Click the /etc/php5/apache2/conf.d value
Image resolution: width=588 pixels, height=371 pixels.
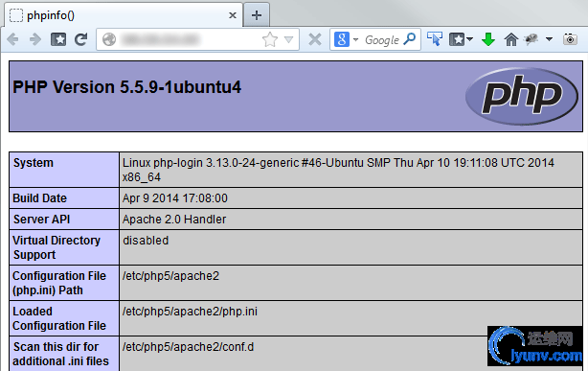(x=188, y=347)
